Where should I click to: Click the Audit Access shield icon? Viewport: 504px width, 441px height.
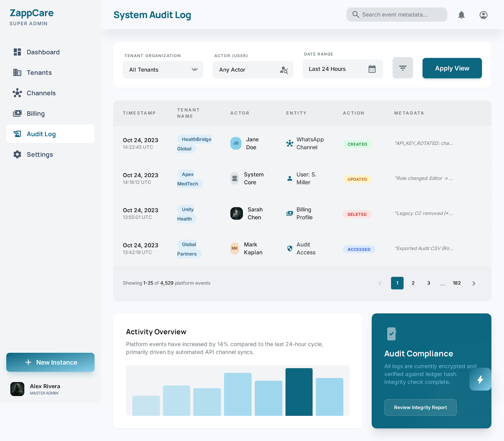[289, 249]
